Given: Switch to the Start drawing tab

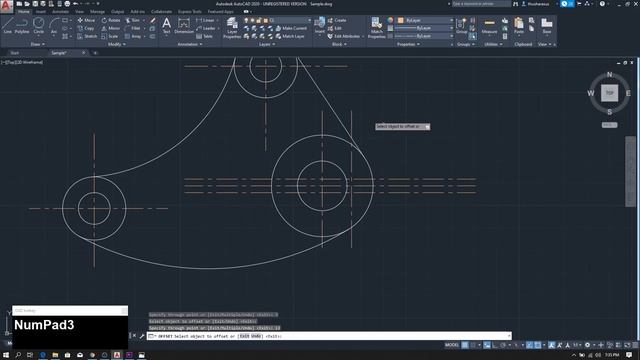Looking at the screenshot, I should click(x=15, y=53).
